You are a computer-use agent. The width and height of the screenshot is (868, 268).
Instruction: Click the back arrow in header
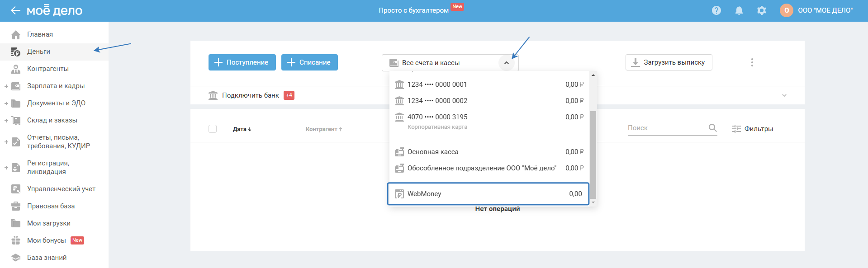pos(16,10)
